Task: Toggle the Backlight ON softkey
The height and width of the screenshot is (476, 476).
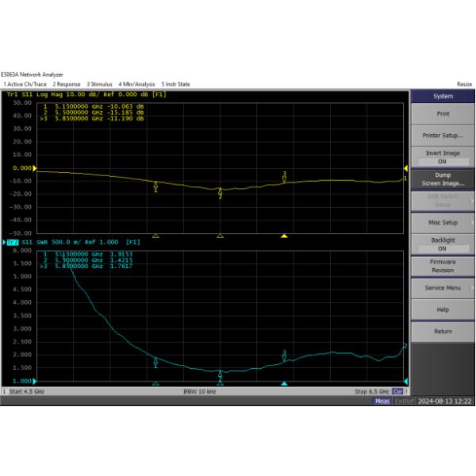Action: pos(442,244)
